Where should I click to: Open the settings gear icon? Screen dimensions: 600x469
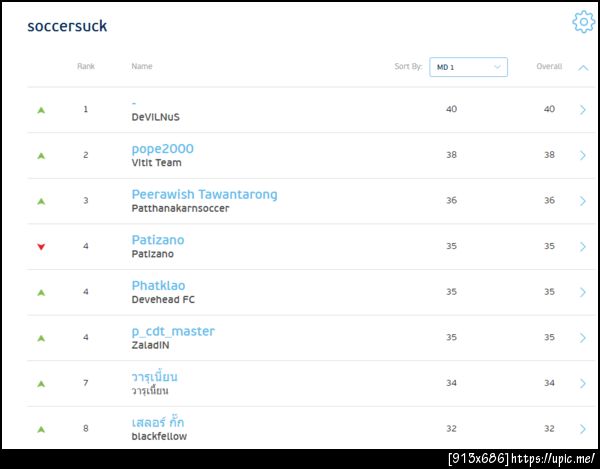point(583,22)
